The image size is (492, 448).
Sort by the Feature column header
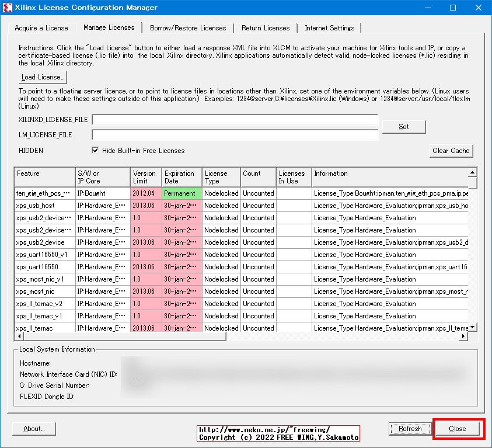[45, 177]
